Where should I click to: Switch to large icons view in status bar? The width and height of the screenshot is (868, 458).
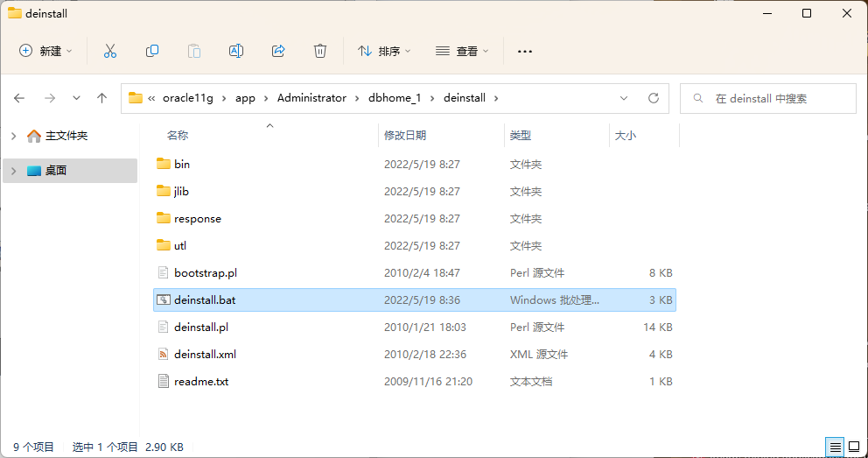click(854, 447)
